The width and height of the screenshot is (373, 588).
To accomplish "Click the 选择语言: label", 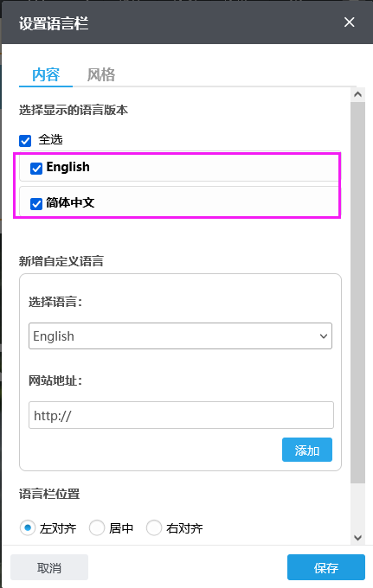I will (55, 302).
